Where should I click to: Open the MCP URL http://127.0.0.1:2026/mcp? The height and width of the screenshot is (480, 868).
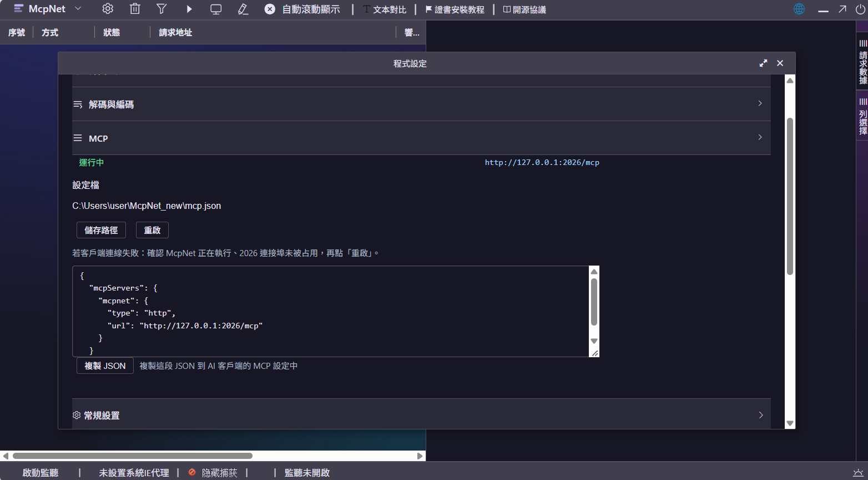click(x=542, y=163)
